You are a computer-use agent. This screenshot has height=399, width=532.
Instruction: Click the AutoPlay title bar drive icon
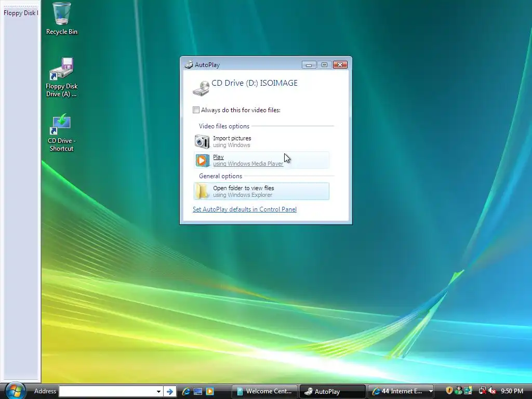[188, 64]
